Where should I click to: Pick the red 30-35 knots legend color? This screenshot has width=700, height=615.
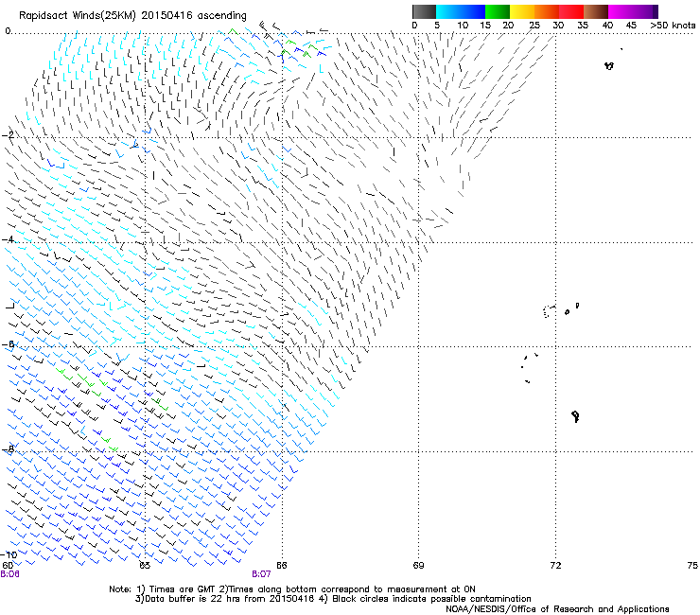pyautogui.click(x=571, y=11)
